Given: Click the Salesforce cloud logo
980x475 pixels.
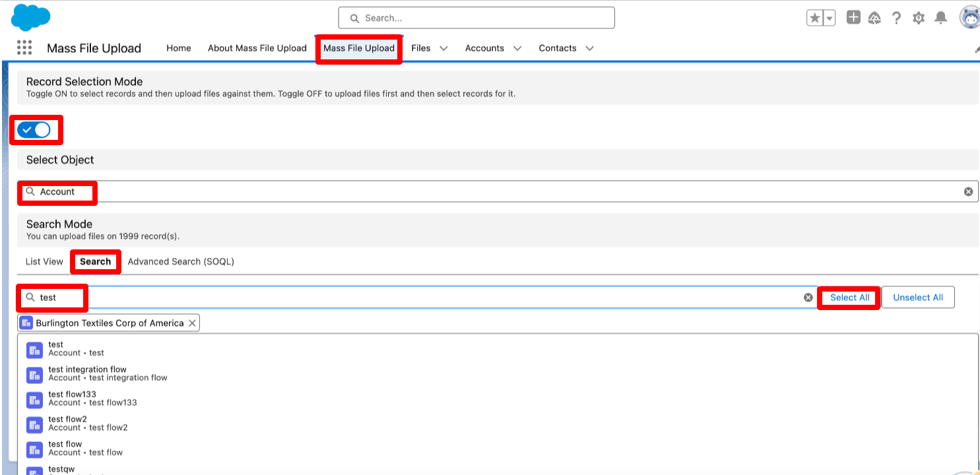Looking at the screenshot, I should coord(31,17).
